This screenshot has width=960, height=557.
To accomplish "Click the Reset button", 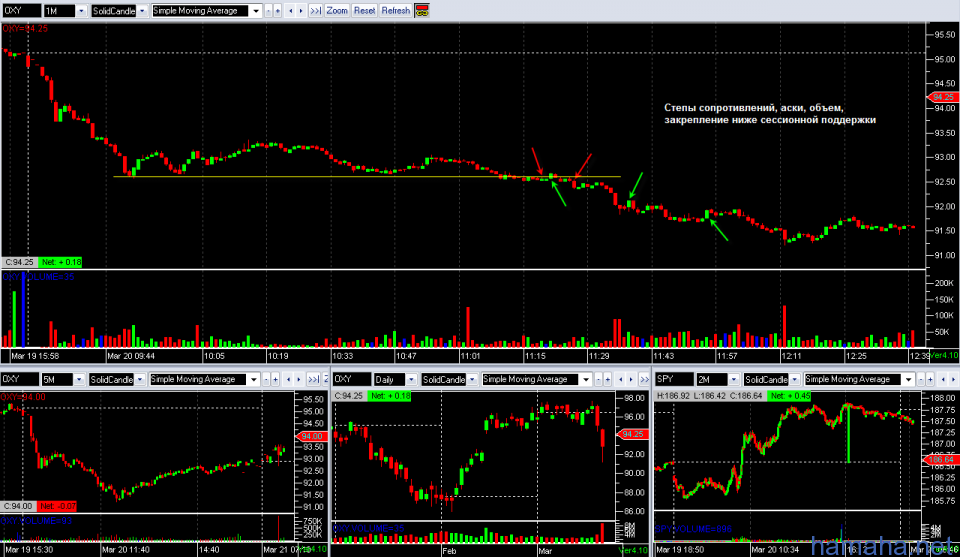I will point(364,11).
